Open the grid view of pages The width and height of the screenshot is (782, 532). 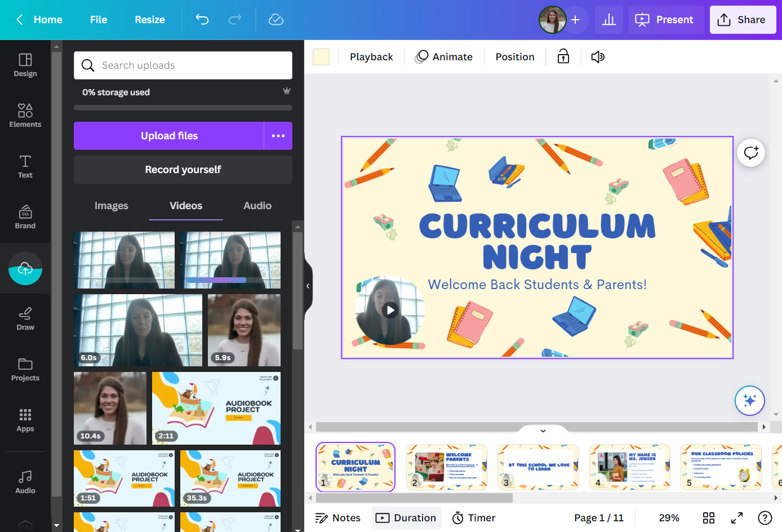(709, 518)
